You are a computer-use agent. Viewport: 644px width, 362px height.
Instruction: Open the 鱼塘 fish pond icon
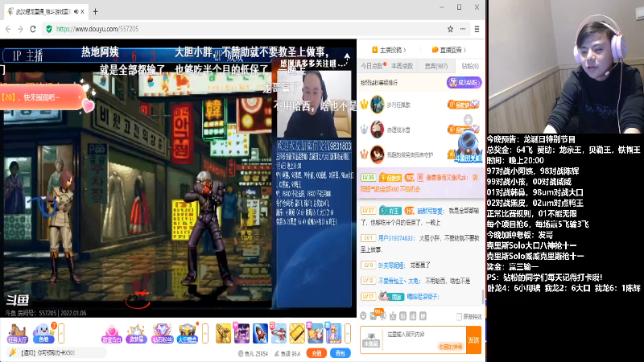pos(43,333)
